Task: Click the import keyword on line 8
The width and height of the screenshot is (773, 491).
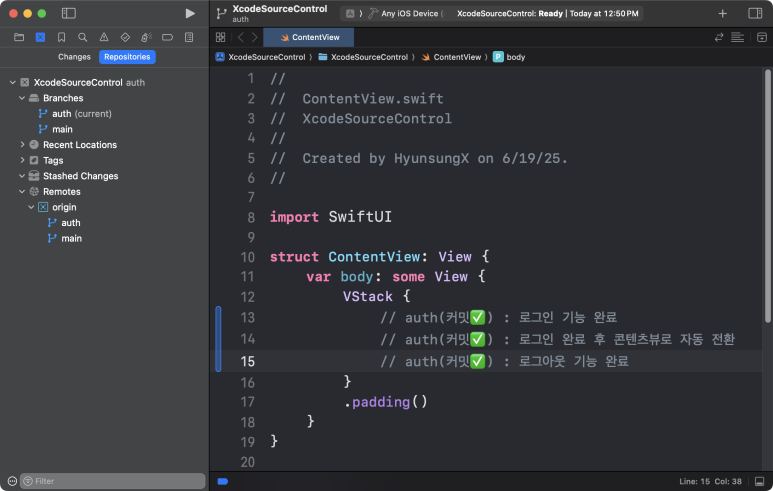Action: click(294, 217)
